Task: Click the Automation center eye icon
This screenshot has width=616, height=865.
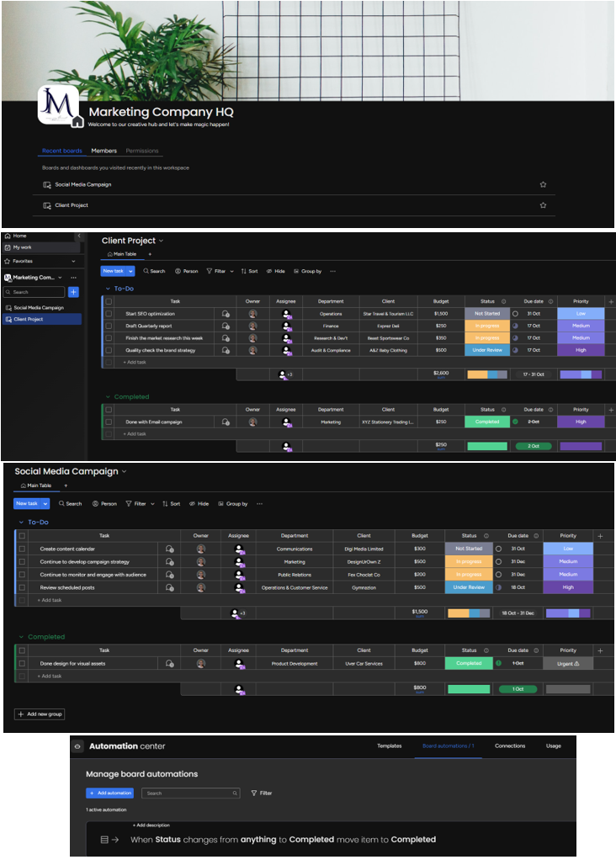Action: click(77, 746)
